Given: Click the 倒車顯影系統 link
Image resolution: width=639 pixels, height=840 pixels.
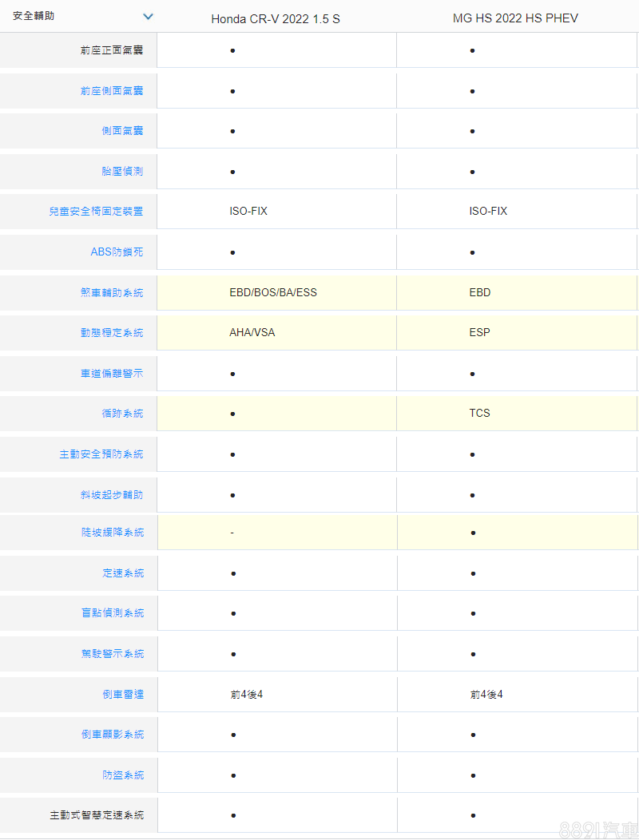Looking at the screenshot, I should tap(113, 735).
